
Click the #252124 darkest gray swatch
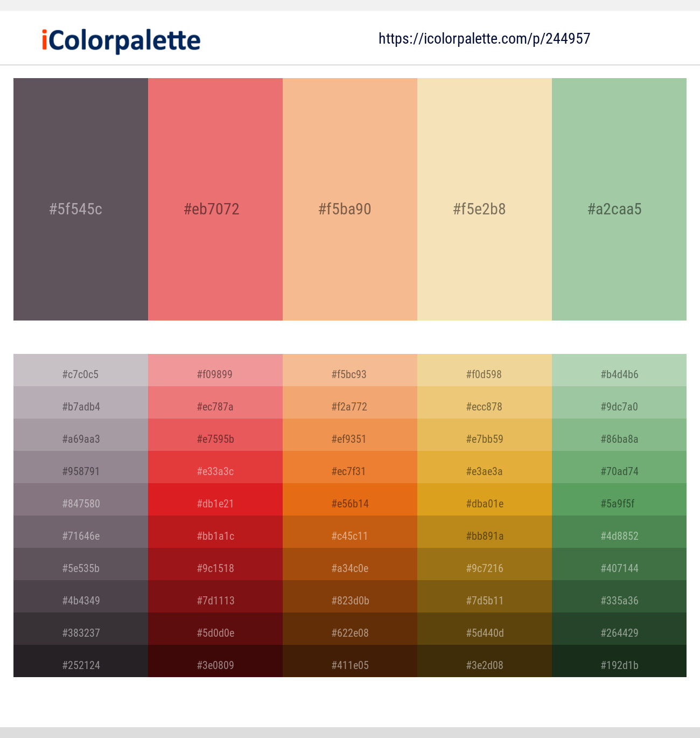coord(80,665)
